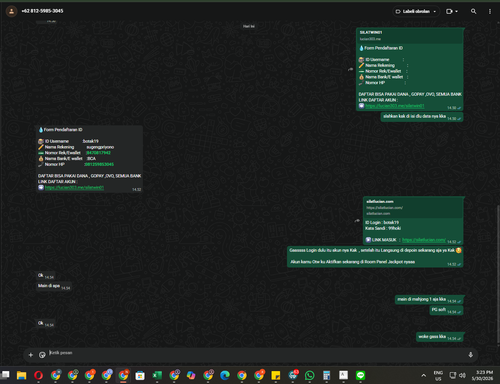This screenshot has height=384, width=500.
Task: Record a voice message with microphone
Action: point(470,355)
